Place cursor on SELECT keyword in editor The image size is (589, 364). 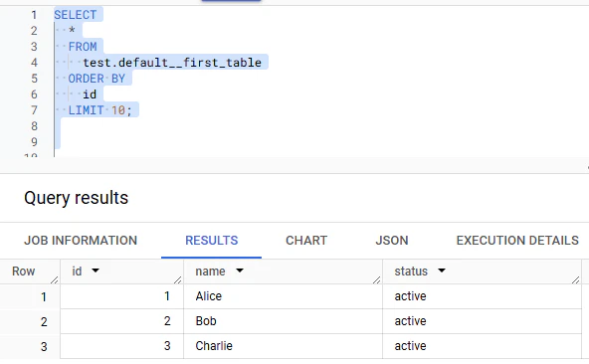pos(76,15)
